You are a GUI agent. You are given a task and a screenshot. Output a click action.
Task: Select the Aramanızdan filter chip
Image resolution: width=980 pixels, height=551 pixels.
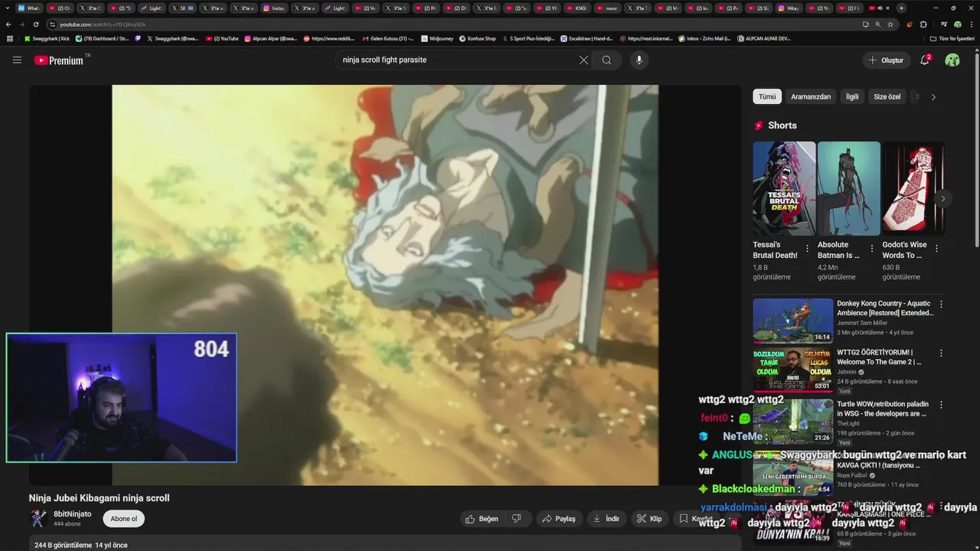[x=811, y=96]
